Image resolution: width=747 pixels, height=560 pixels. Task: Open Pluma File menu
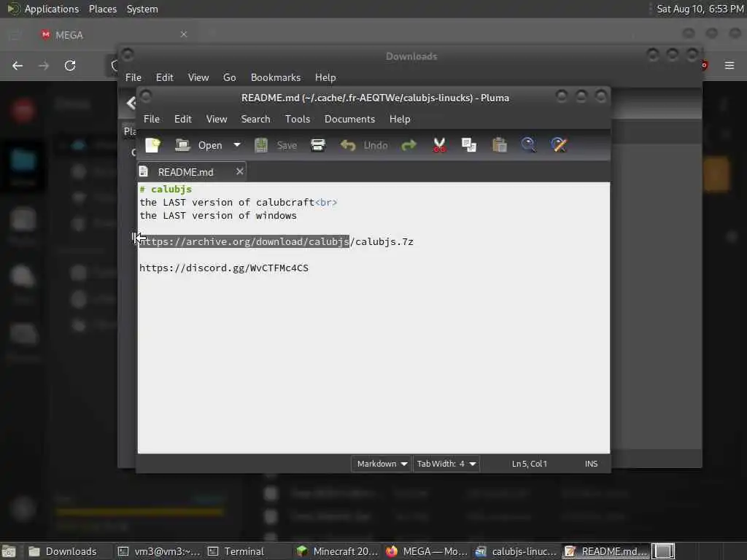pyautogui.click(x=152, y=119)
